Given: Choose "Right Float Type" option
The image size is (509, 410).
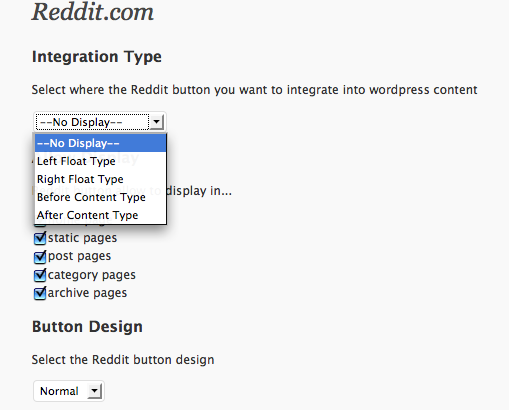Looking at the screenshot, I should point(100,179).
